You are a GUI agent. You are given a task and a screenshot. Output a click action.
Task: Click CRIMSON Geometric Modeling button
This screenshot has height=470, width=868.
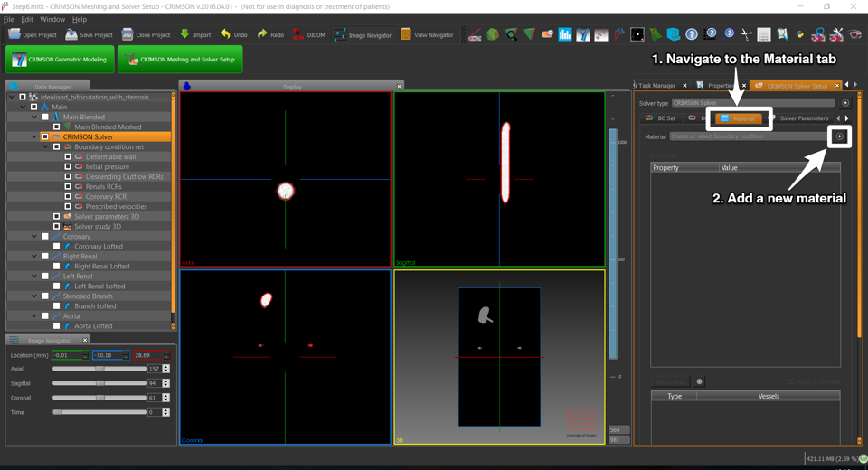pos(60,60)
